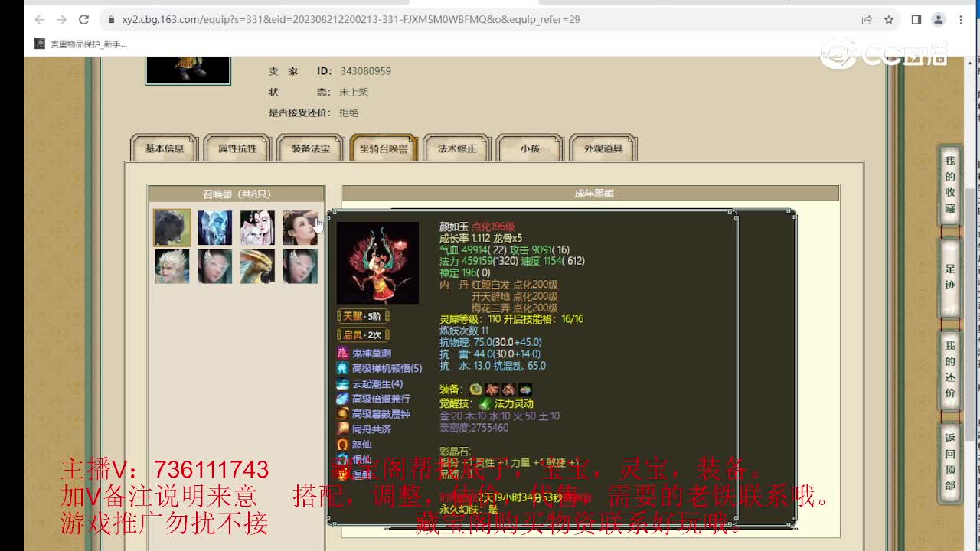
Task: Open the 装备法宝 tab
Action: (310, 148)
